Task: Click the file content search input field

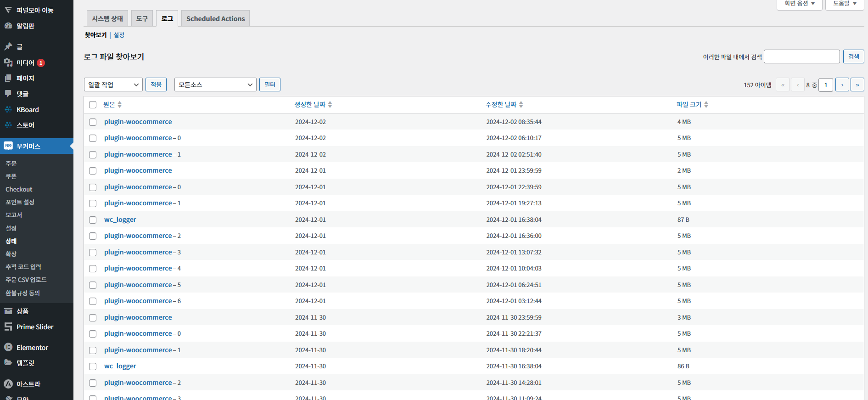Action: coord(802,56)
